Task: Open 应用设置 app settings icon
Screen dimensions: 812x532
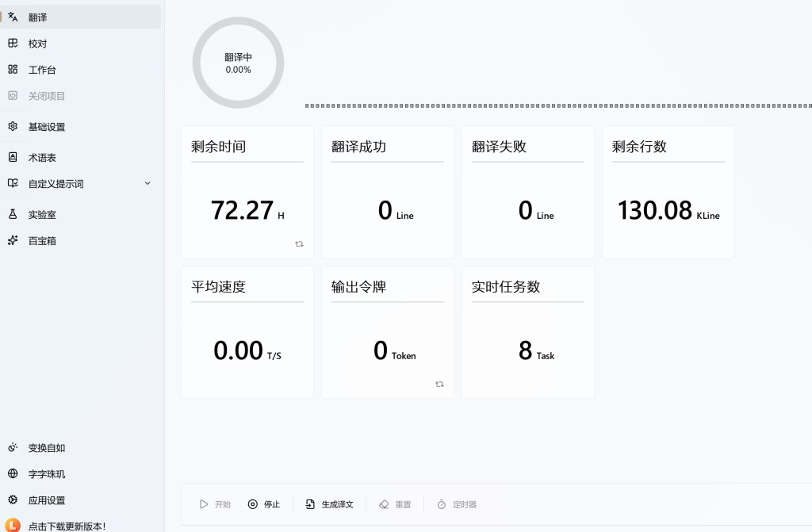Action: click(x=13, y=500)
